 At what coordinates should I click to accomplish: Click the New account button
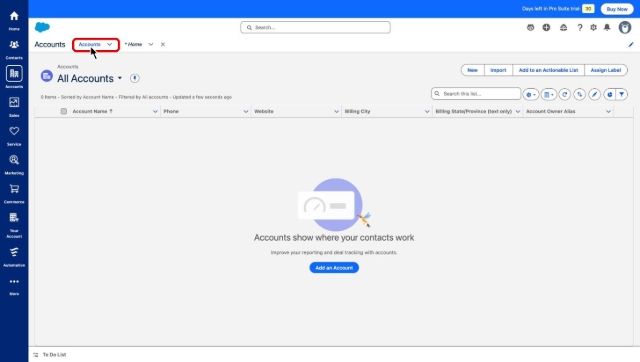click(472, 70)
